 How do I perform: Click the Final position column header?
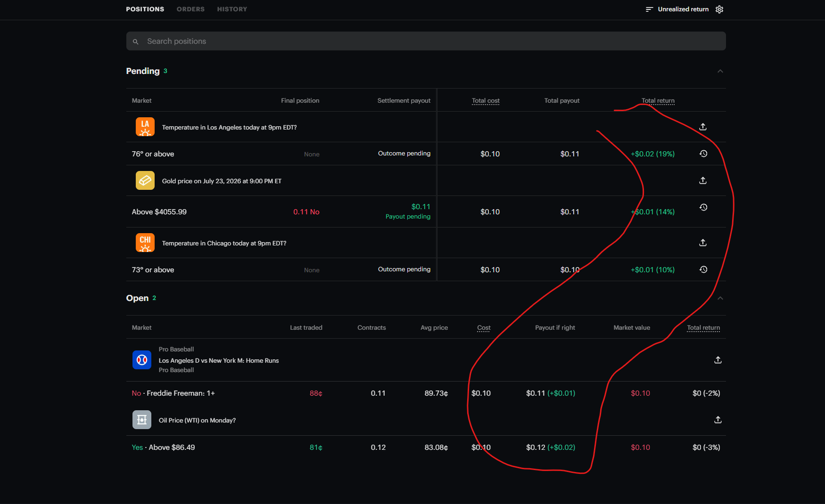pos(300,101)
